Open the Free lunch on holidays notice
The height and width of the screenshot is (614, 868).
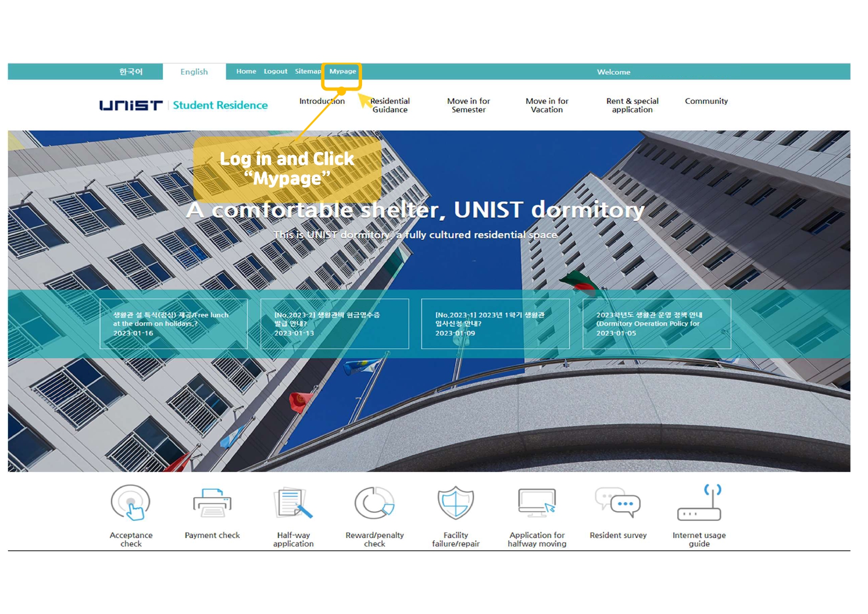pyautogui.click(x=174, y=324)
